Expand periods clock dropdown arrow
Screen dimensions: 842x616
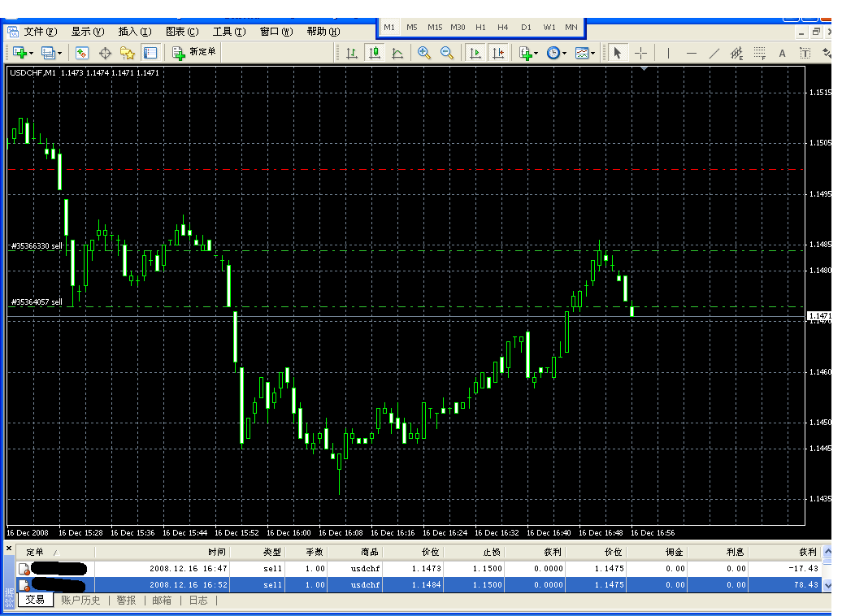[564, 53]
